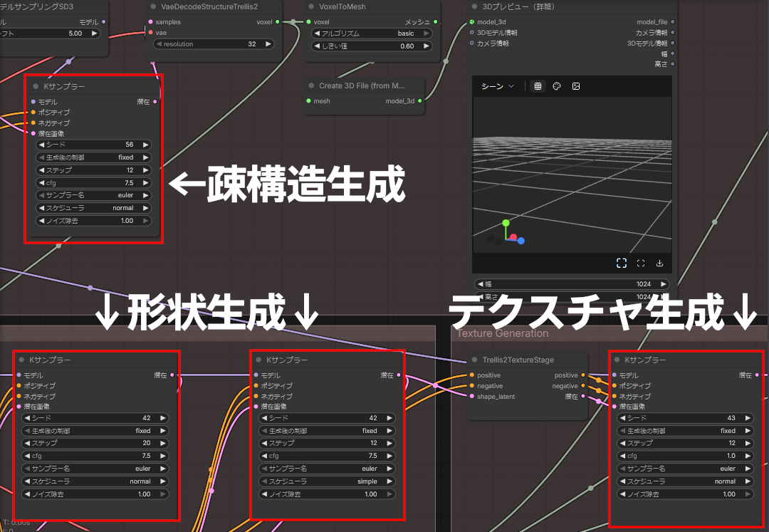Open 生成後の制御 fixed in the seed 43 sampler

pyautogui.click(x=685, y=431)
